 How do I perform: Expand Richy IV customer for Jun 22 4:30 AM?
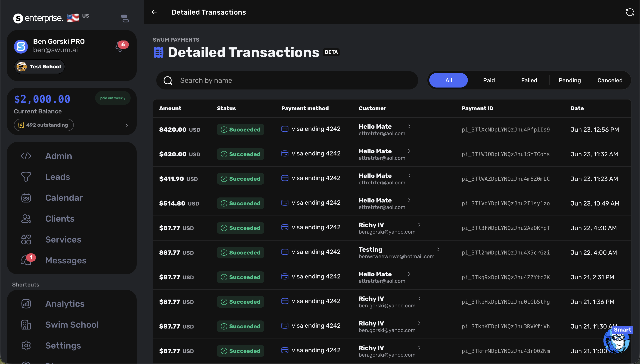click(419, 224)
